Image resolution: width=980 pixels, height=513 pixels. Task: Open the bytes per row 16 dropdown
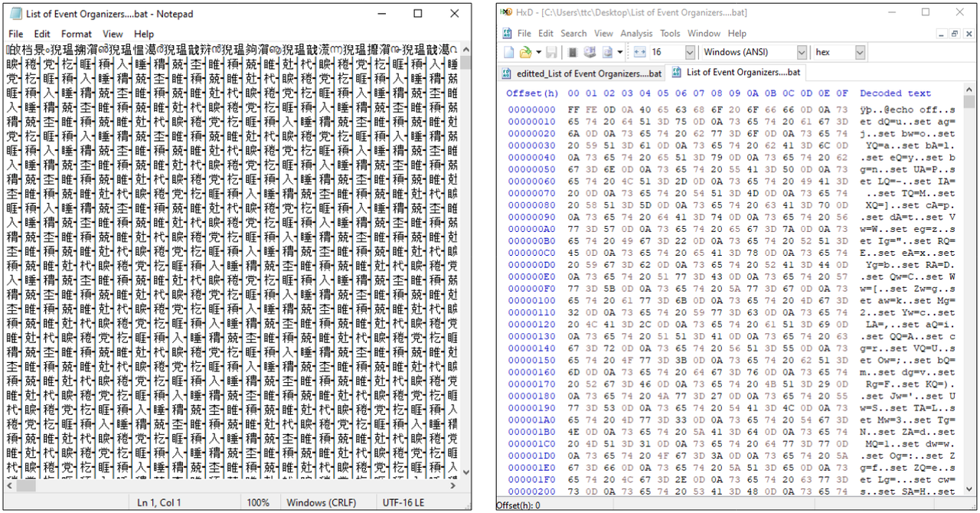coord(690,52)
